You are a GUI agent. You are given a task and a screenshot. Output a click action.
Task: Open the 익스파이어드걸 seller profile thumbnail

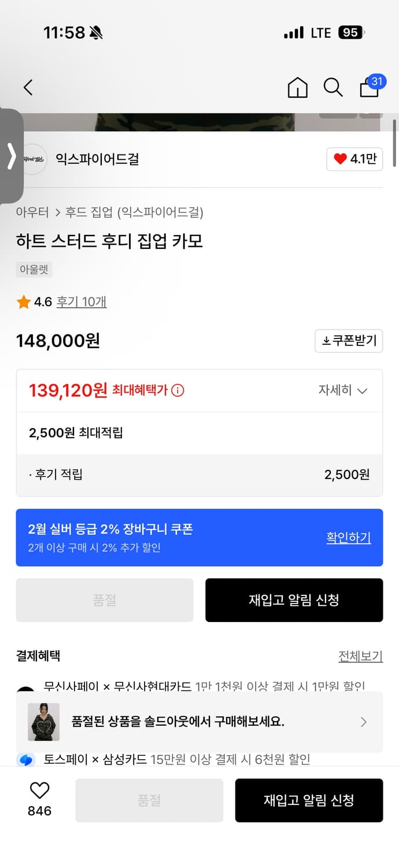[x=32, y=159]
